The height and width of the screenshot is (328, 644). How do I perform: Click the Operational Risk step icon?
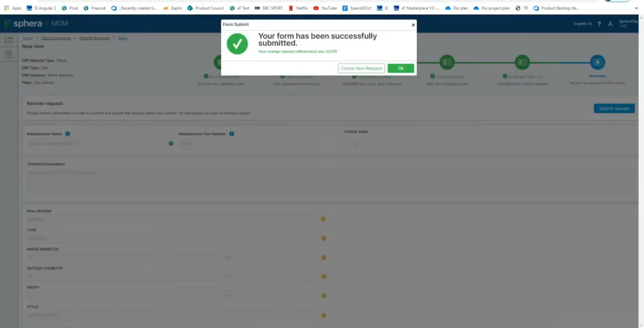click(x=447, y=62)
